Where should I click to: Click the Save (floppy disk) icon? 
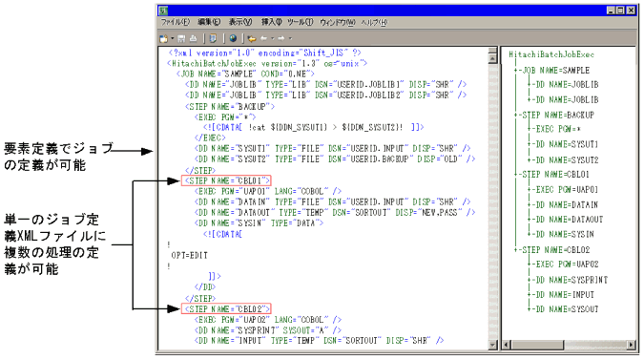tap(181, 38)
